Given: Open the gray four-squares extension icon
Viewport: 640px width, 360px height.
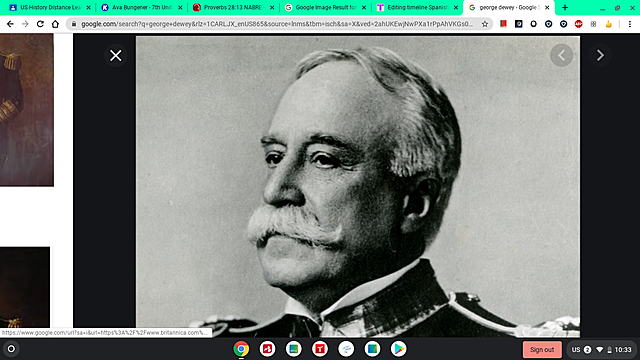Looking at the screenshot, I should click(593, 24).
